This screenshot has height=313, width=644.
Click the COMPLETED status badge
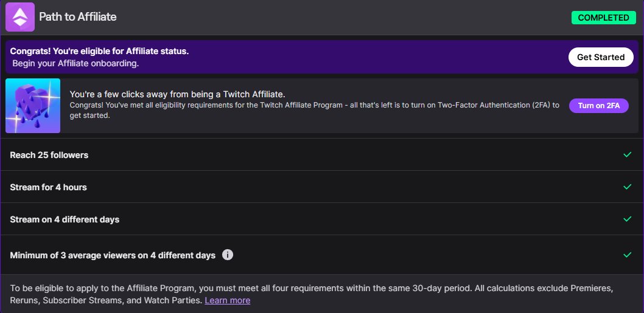point(603,18)
